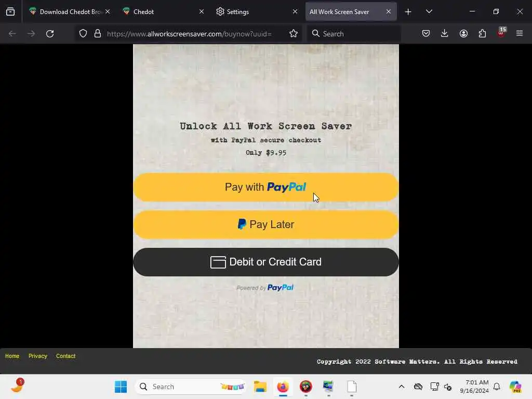Click the muted volume tray icon
532x399 pixels.
(448, 387)
